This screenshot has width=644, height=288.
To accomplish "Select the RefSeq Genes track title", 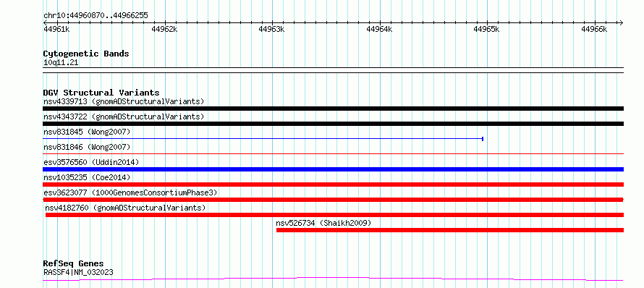I will pyautogui.click(x=74, y=263).
